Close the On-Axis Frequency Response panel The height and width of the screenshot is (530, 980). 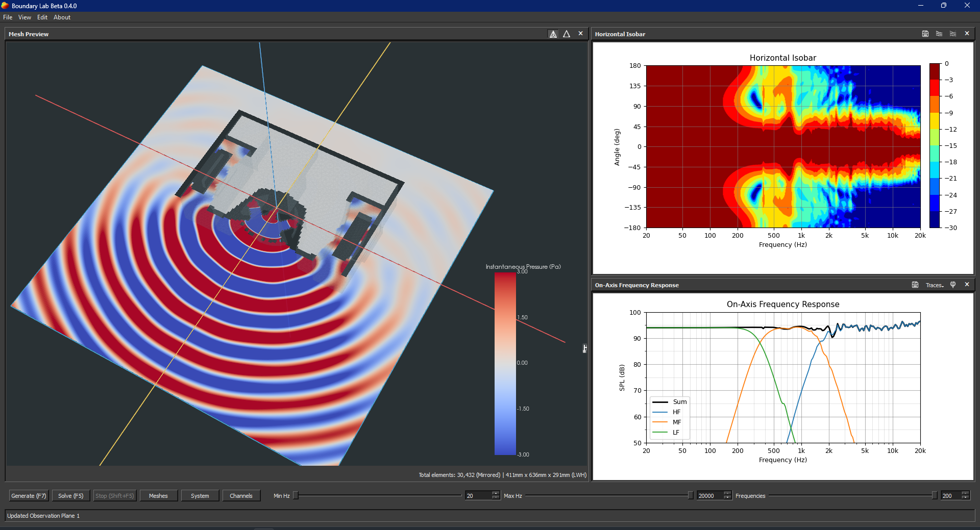point(967,285)
